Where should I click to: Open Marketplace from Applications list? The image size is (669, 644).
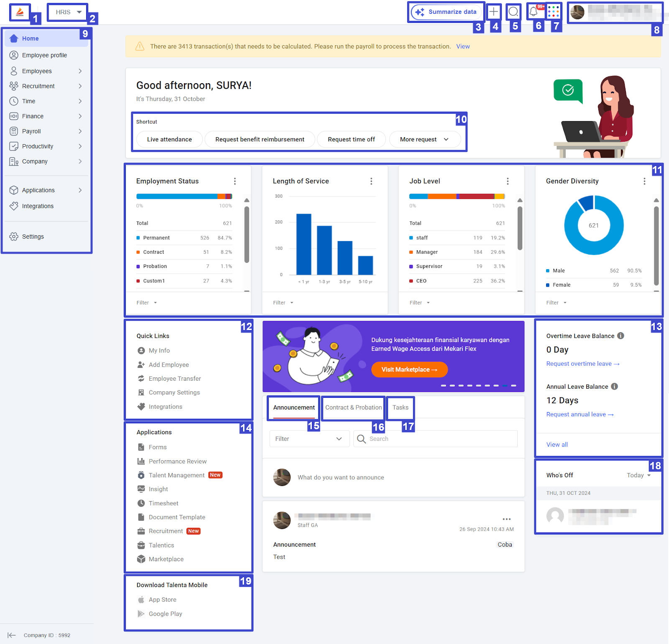(x=166, y=559)
